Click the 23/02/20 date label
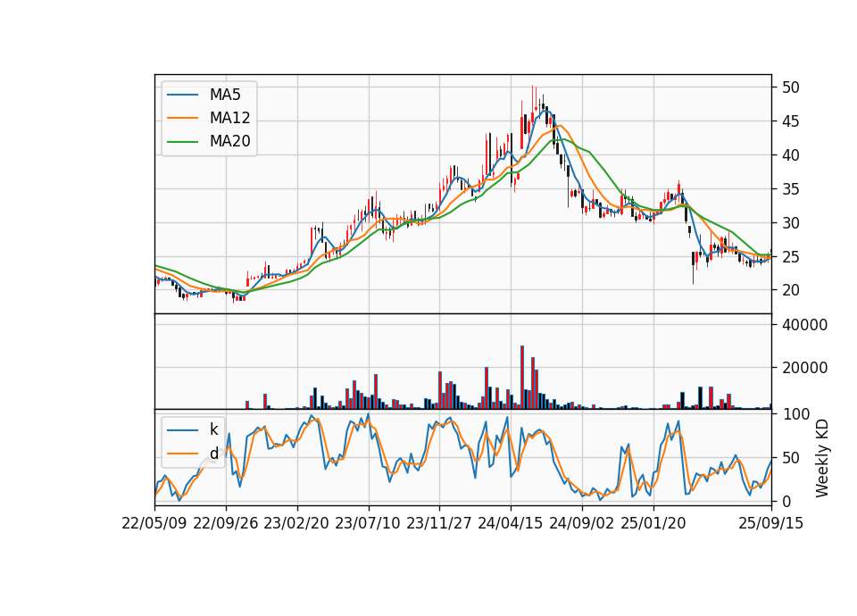Viewport: 857px width, 616px height. (x=296, y=523)
